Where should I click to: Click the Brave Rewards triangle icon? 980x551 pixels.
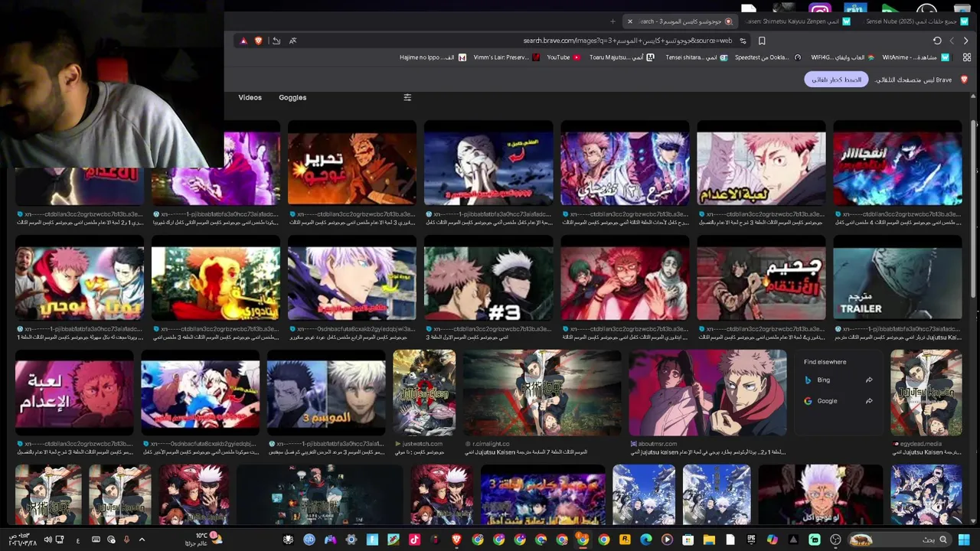click(x=243, y=41)
